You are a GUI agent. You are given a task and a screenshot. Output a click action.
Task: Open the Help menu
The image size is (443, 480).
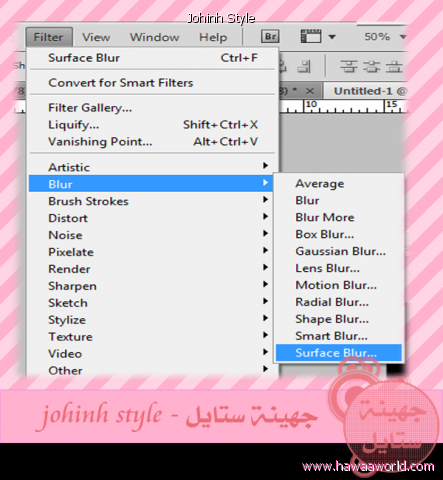(213, 37)
